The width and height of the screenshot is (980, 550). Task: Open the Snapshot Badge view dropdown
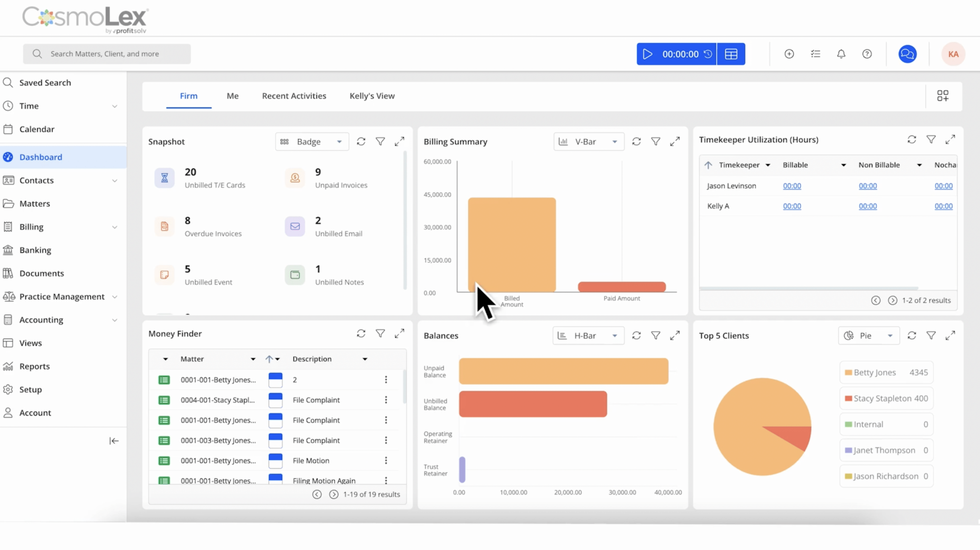312,142
